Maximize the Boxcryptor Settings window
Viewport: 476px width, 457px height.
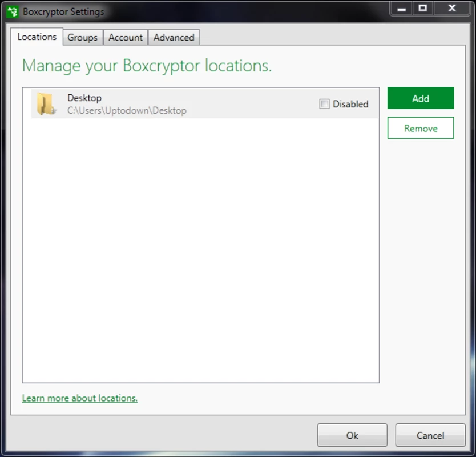point(423,9)
